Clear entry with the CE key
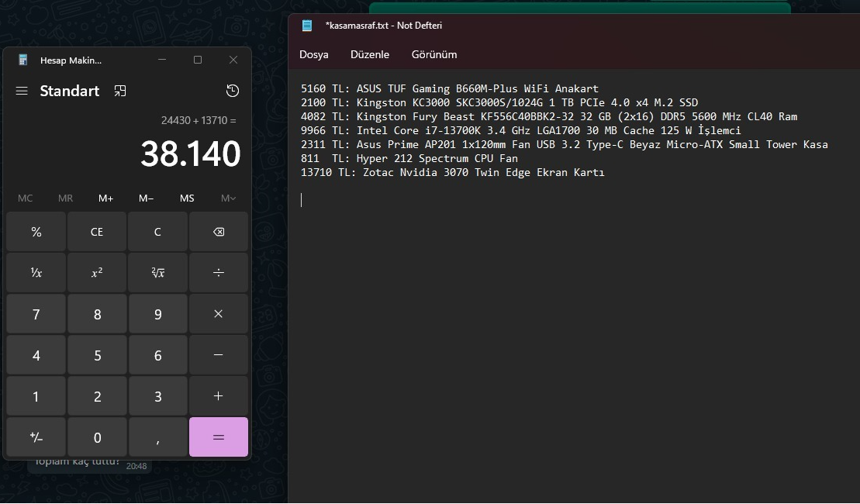The image size is (860, 504). pyautogui.click(x=96, y=232)
